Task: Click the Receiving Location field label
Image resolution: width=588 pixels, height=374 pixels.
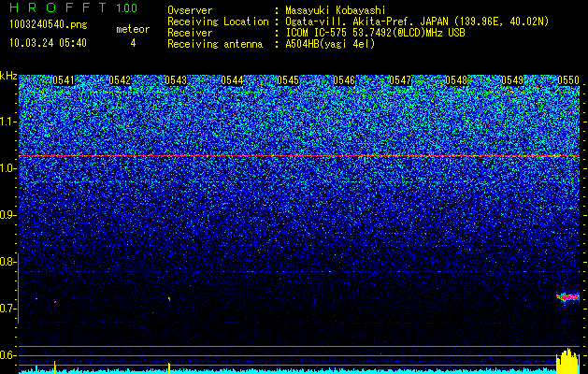Action: (218, 22)
